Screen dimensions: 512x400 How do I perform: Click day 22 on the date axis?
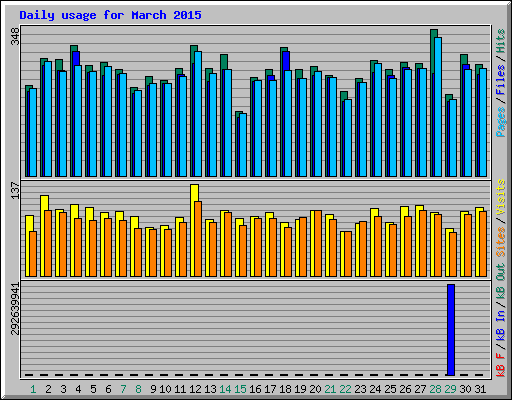click(x=345, y=389)
